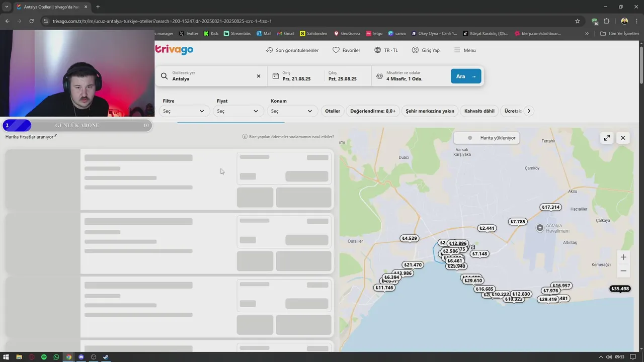
Task: Open the Chrome profile avatar
Action: coord(624,21)
